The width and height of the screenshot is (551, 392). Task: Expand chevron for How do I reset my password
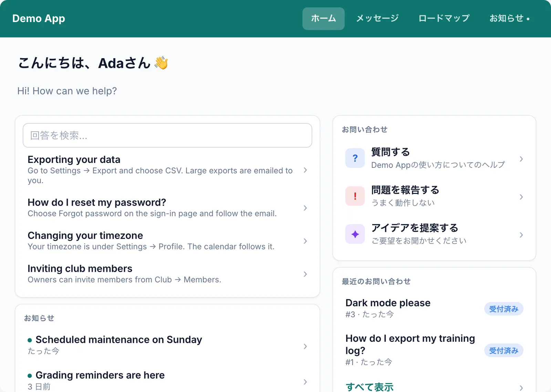[x=305, y=208]
